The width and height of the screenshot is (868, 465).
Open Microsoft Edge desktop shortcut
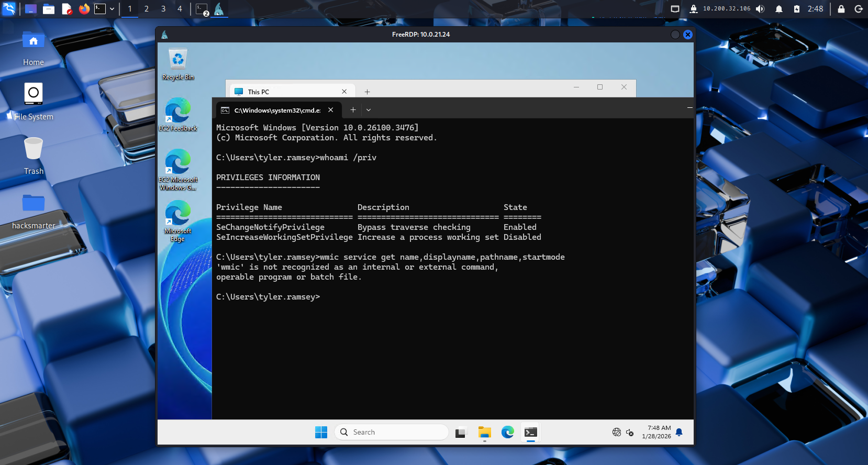click(178, 220)
